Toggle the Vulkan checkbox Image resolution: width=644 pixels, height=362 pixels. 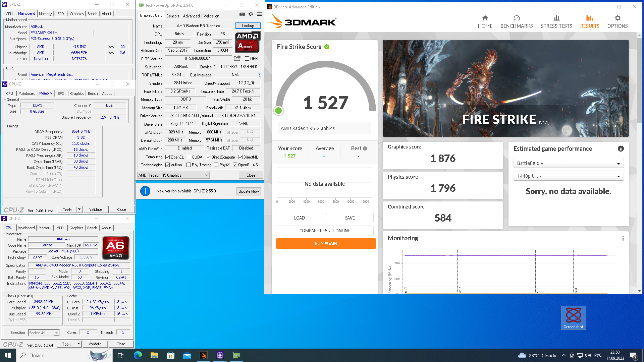point(167,165)
